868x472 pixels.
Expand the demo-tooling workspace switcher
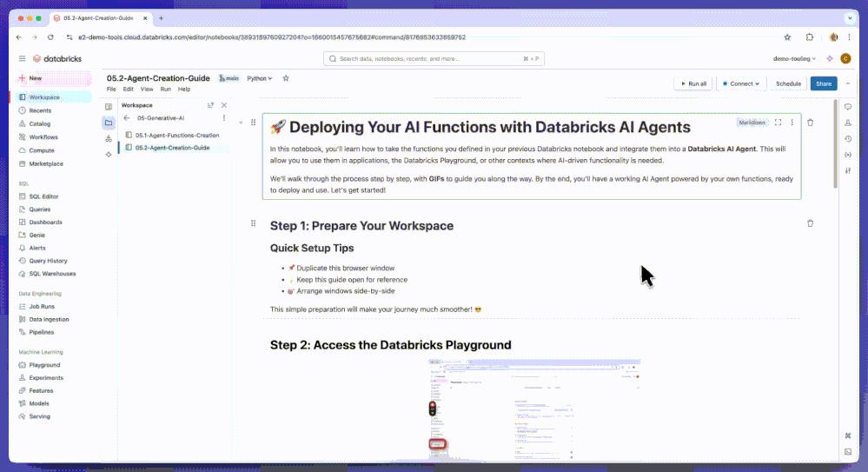pyautogui.click(x=794, y=58)
